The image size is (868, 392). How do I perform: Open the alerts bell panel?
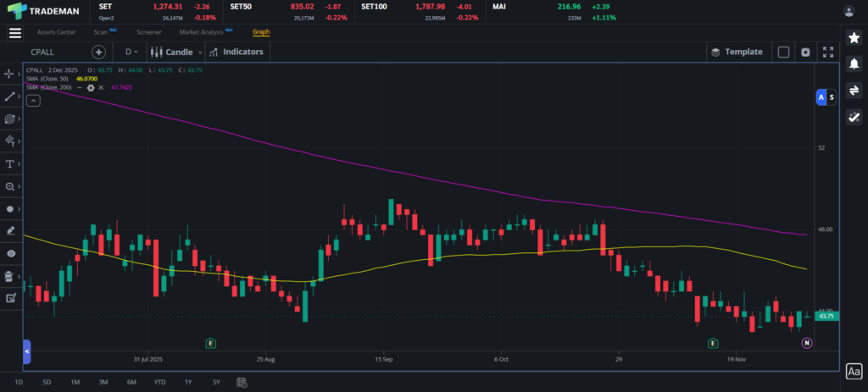tap(854, 63)
